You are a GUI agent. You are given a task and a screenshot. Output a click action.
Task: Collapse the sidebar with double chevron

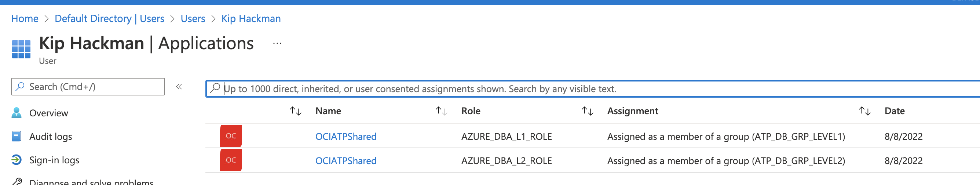tap(179, 87)
